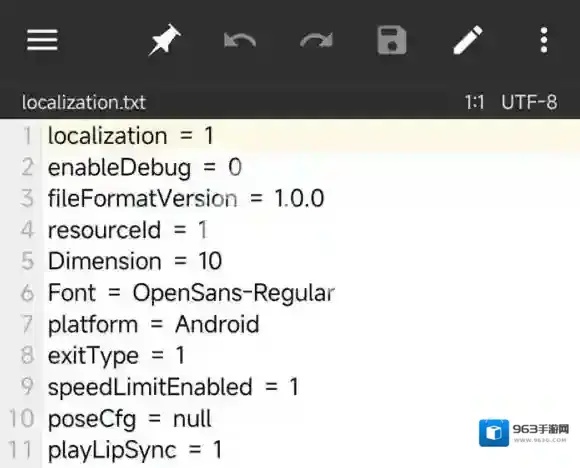Change the UTF-8 encoding selector
The width and height of the screenshot is (580, 468).
[x=529, y=102]
